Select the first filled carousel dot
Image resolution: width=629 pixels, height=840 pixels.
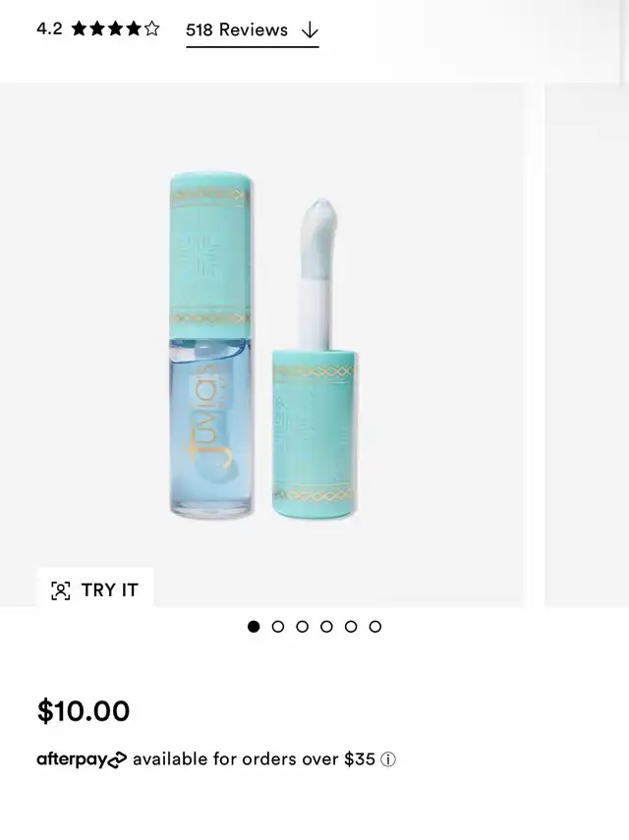coord(254,626)
